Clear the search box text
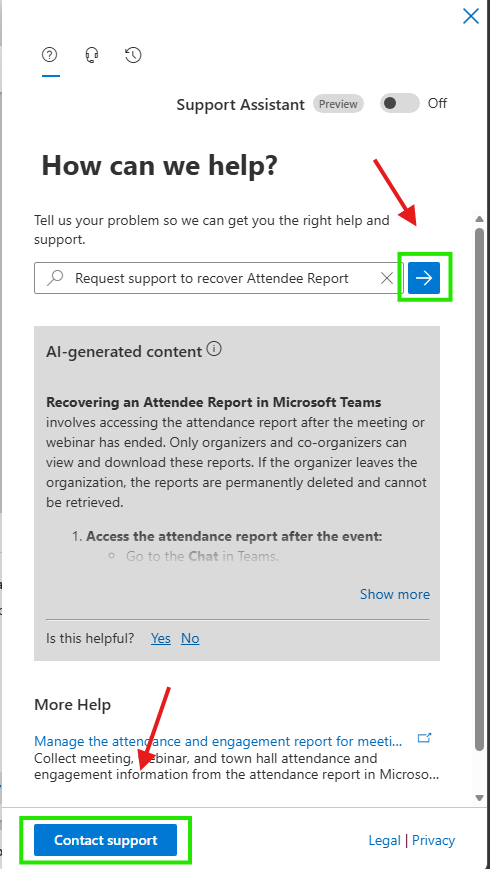Viewport: 490px width, 869px height. click(387, 278)
